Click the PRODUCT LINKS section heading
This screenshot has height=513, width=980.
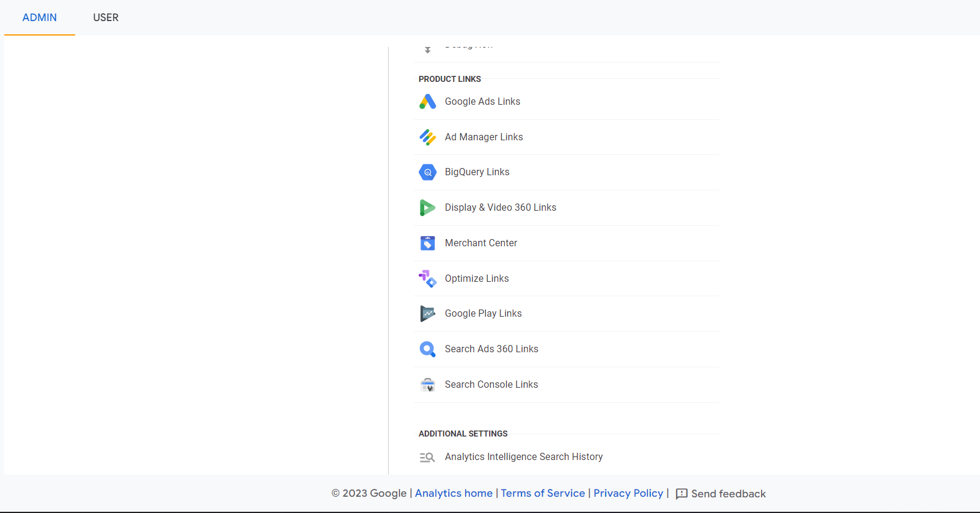tap(450, 79)
